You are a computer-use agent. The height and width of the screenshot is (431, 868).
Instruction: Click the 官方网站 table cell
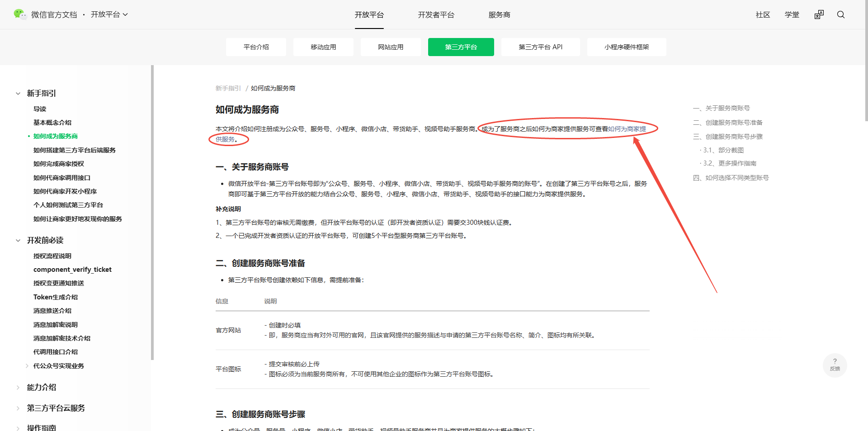click(x=228, y=330)
